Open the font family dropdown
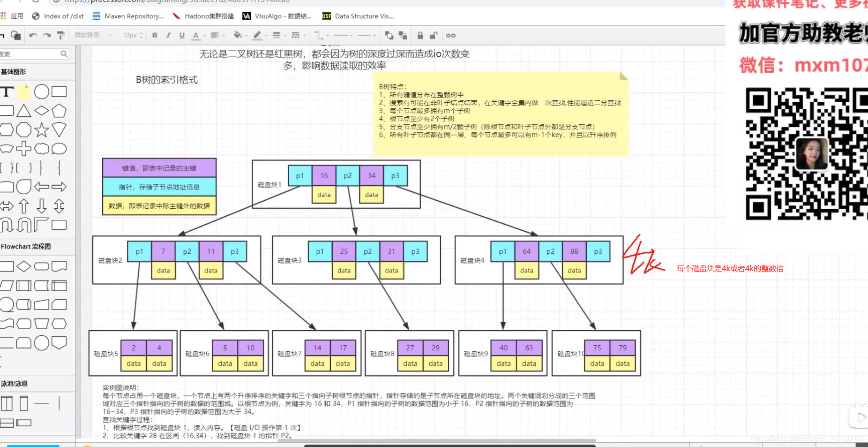 click(x=93, y=36)
